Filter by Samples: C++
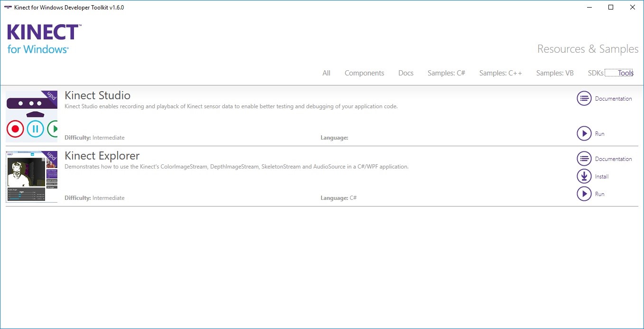This screenshot has height=329, width=644. pyautogui.click(x=501, y=73)
